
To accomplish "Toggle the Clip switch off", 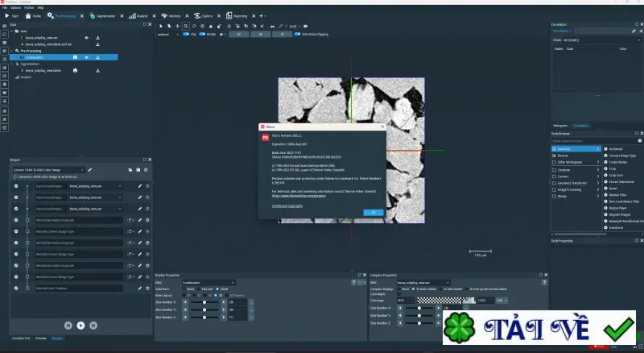I will pos(186,34).
